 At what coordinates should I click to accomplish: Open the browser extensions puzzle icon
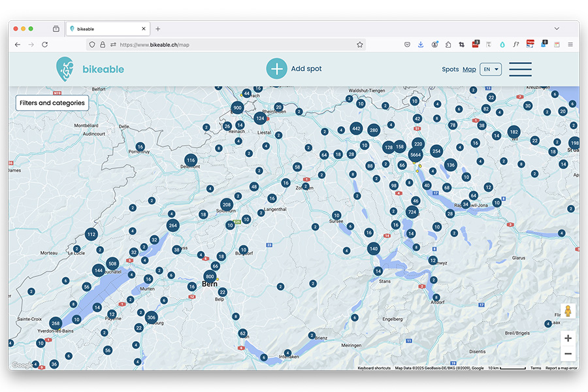click(448, 44)
